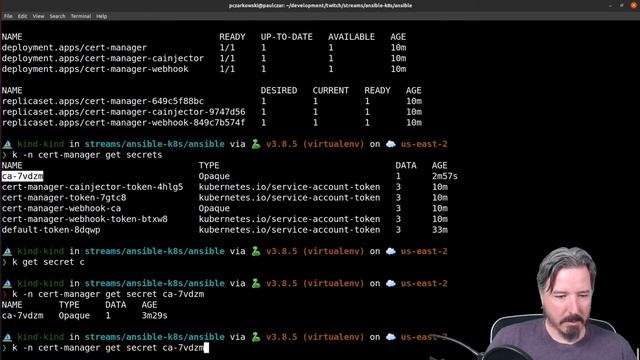Click cert-manager-webhook-token-btxw8 secret name
This screenshot has height=360, width=640.
[x=84, y=219]
